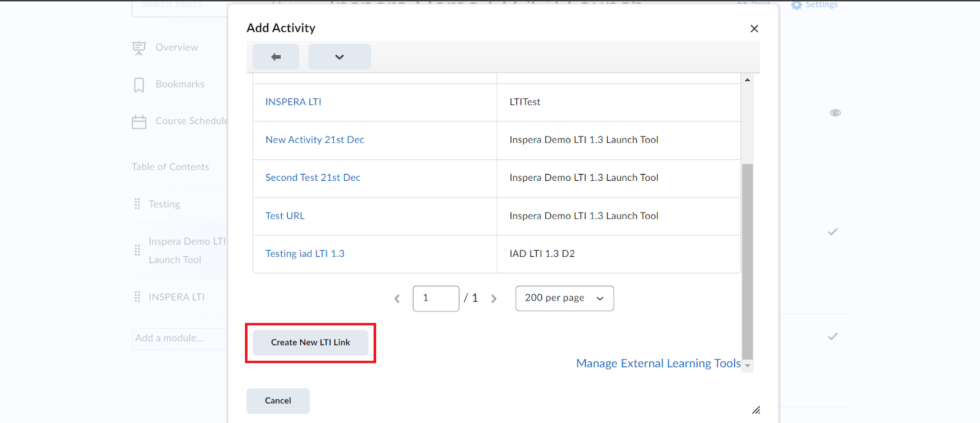Open Inspera Demo LTI Launch Tool module

coord(187,251)
